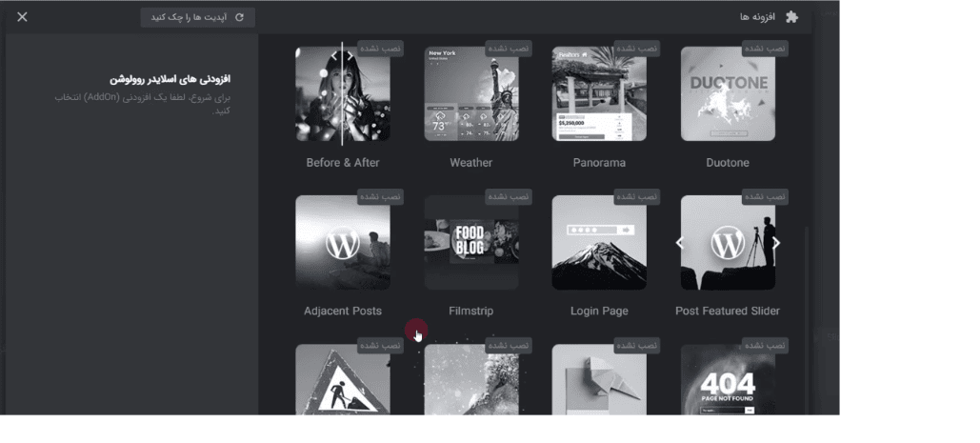Click the Before & After label
Image resolution: width=980 pixels, height=443 pixels.
click(343, 163)
